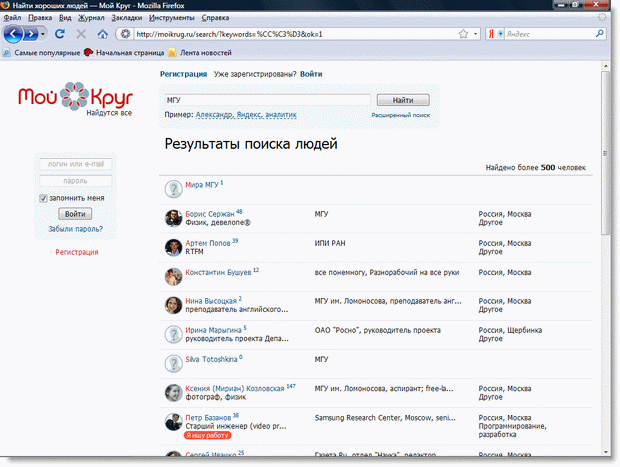Open the Журнал menu
This screenshot has height=467, width=620.
tap(91, 17)
